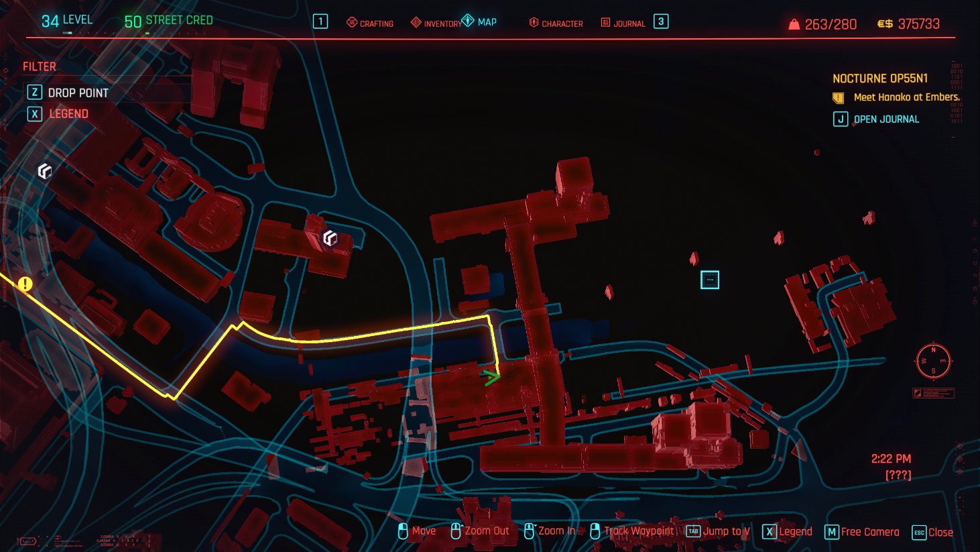The height and width of the screenshot is (552, 980).
Task: Click the FILTER heading
Action: (40, 66)
